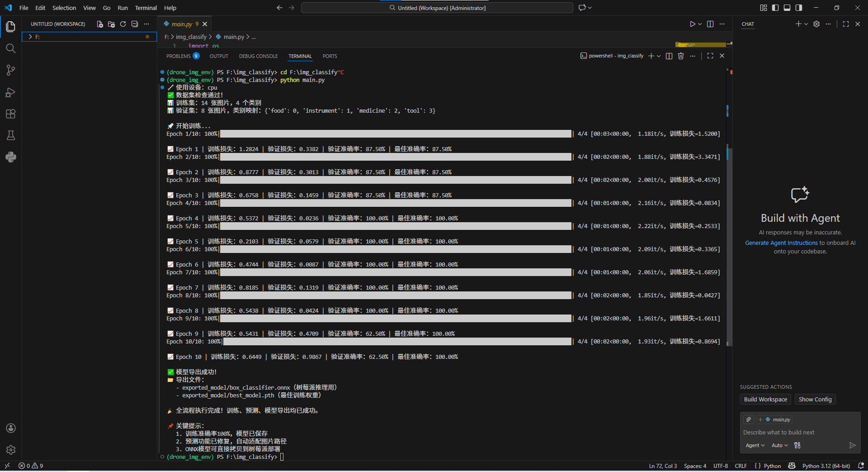Attach context with paperclip icon
Viewport: 868px width, 472px height.
point(749,420)
